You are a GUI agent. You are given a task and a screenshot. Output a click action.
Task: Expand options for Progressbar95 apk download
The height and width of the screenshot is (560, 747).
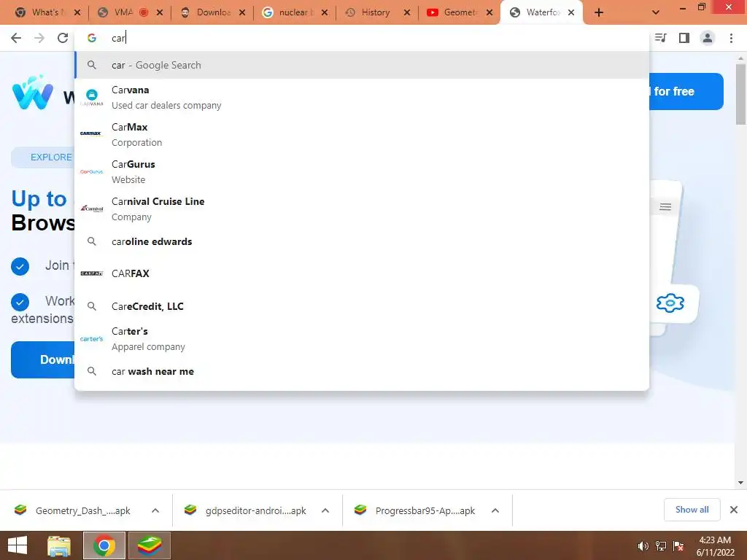[x=495, y=510]
